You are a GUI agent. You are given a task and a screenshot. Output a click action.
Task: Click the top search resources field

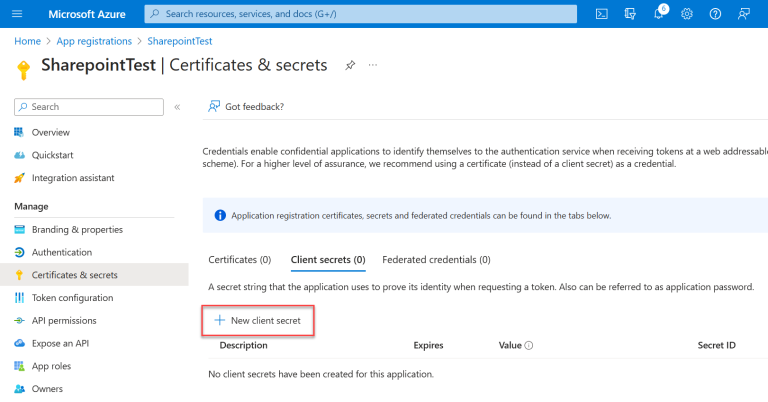(x=360, y=14)
